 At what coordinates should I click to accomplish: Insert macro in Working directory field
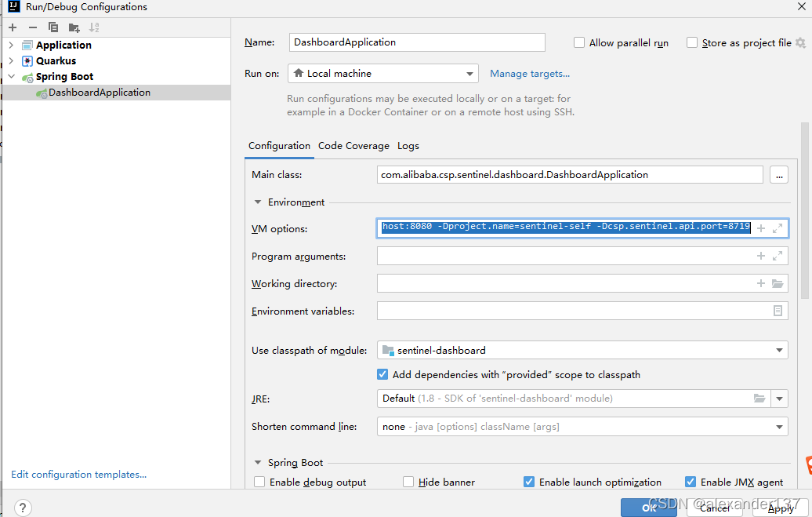tap(761, 283)
